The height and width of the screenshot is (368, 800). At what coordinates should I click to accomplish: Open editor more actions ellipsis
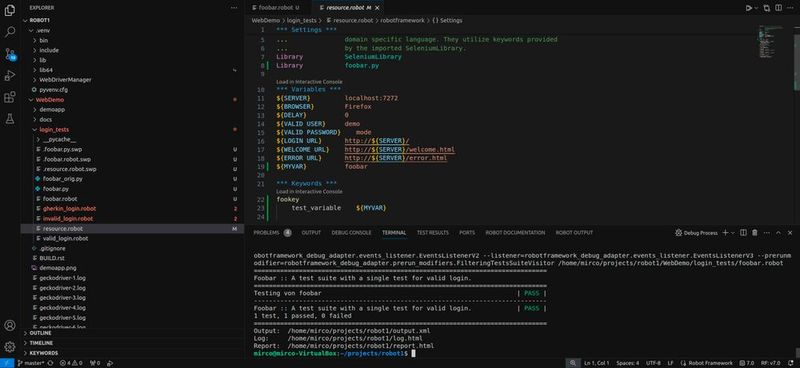pos(790,8)
